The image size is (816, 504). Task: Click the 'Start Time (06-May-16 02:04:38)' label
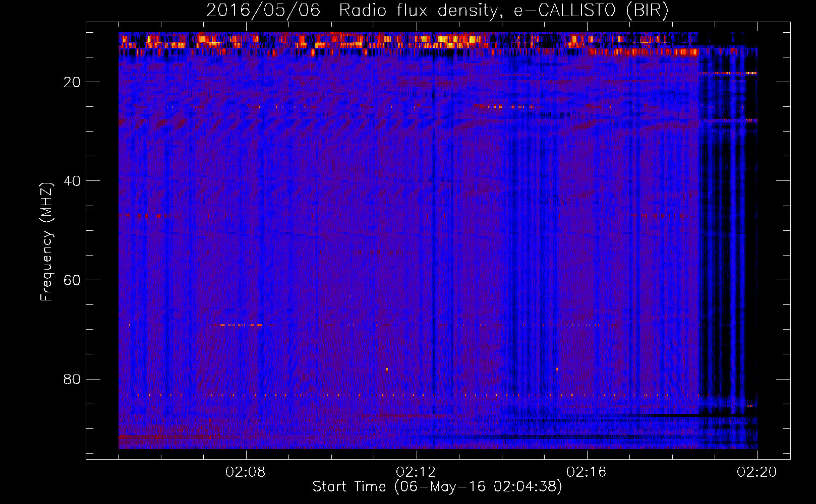pyautogui.click(x=437, y=486)
